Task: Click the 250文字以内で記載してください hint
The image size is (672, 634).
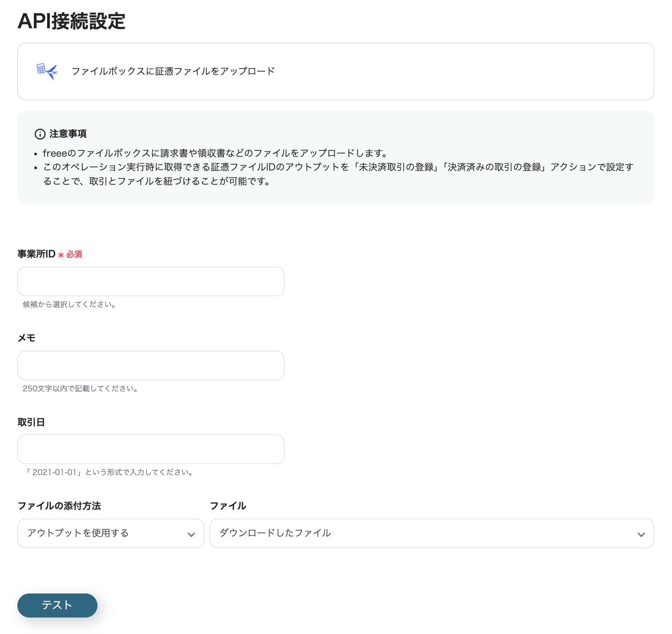Action: click(x=81, y=389)
